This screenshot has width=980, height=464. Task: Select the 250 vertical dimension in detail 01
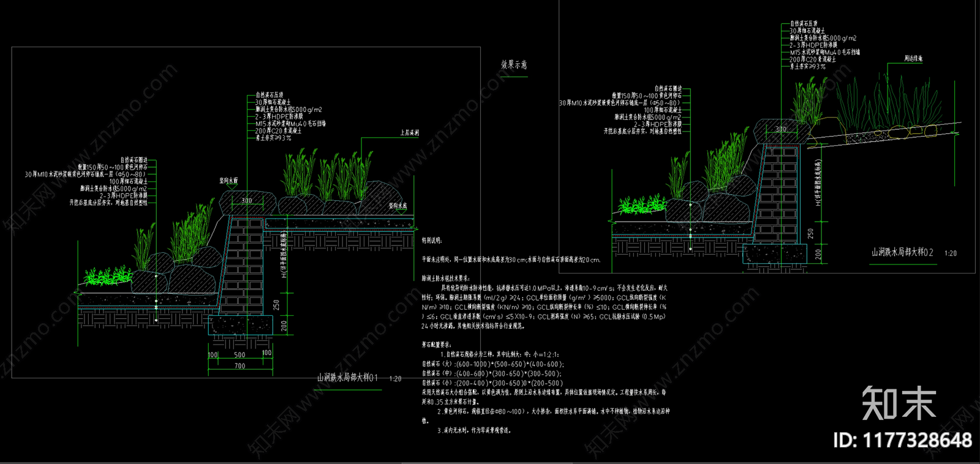pyautogui.click(x=276, y=305)
